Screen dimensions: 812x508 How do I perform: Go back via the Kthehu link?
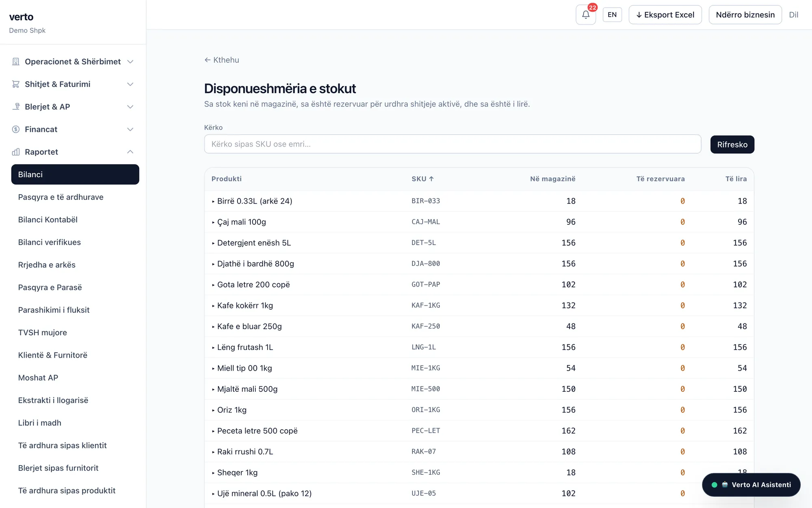click(222, 60)
